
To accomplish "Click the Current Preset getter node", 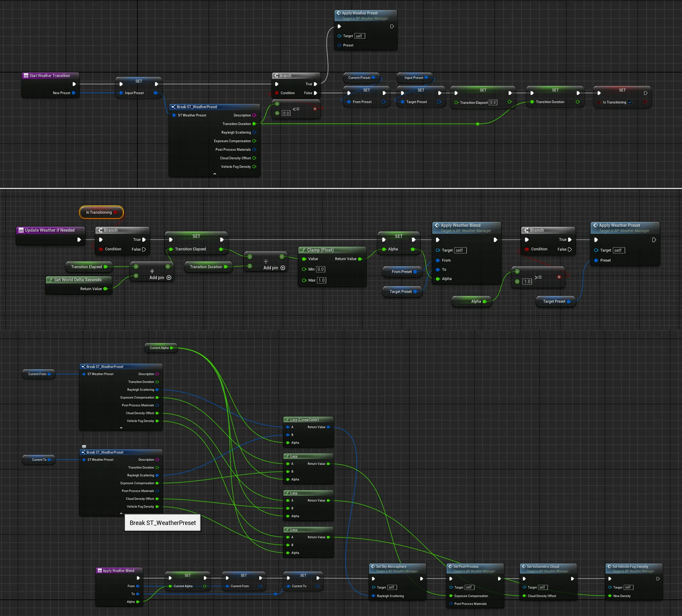I will point(361,77).
